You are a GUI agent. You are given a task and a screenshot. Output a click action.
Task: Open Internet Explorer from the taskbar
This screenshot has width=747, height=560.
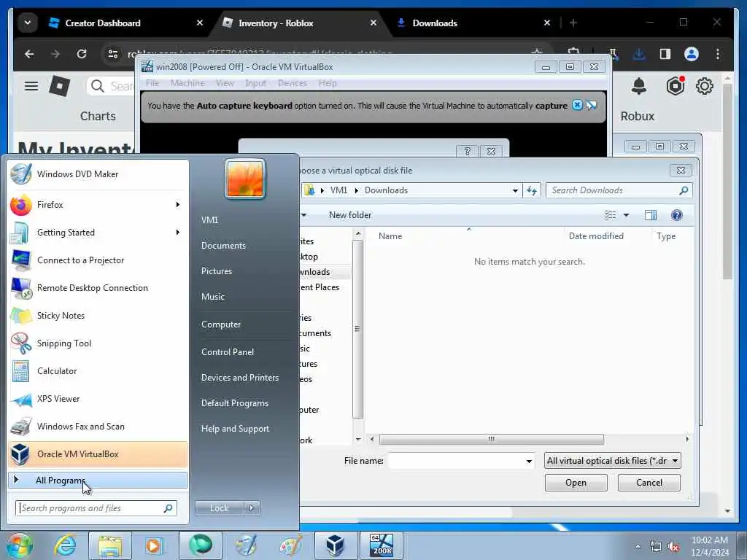65,545
